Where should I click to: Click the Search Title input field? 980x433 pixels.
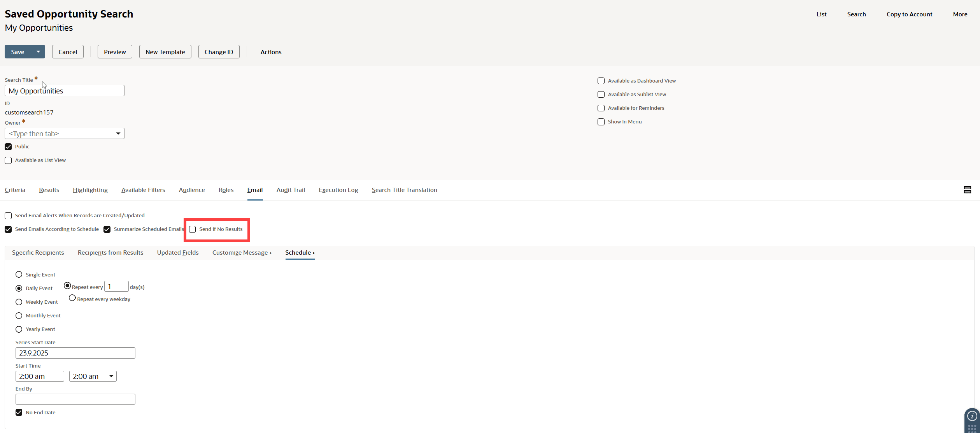pyautogui.click(x=65, y=91)
